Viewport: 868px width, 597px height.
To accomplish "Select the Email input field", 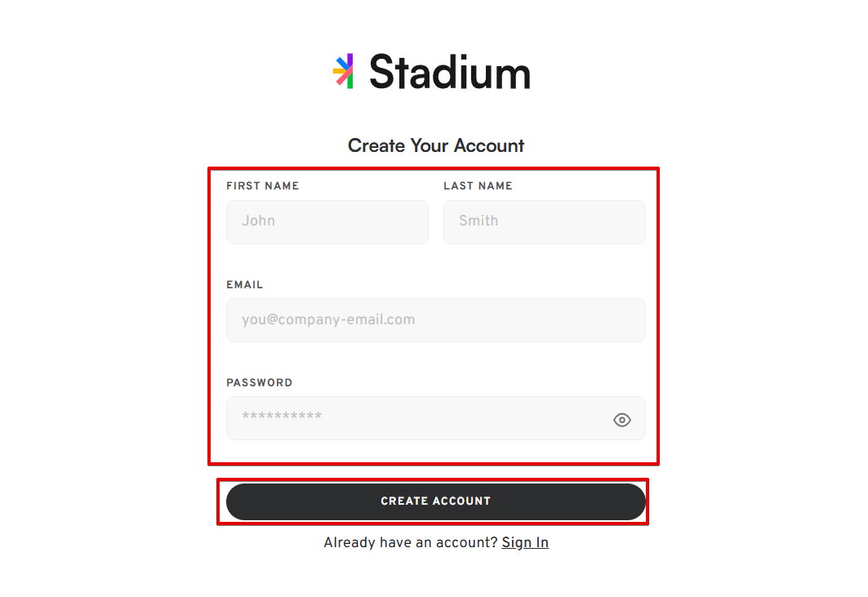I will click(x=436, y=320).
